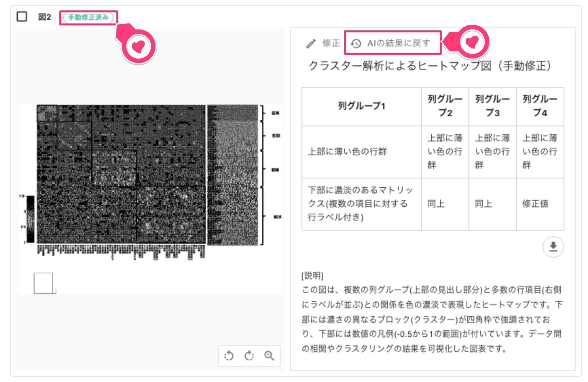Select the 列グループ1 header cell
588x382 pixels.
coord(361,106)
